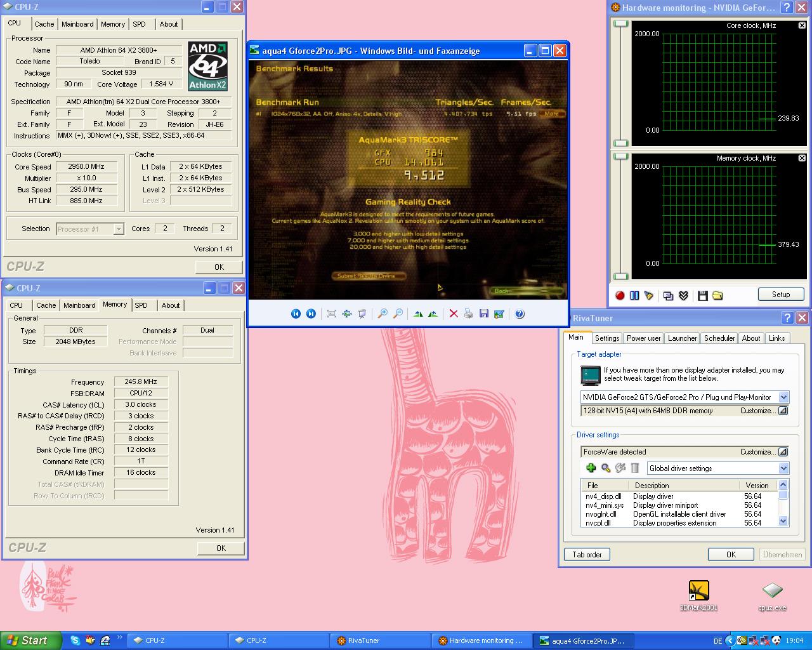Click the Version column header

click(x=757, y=486)
